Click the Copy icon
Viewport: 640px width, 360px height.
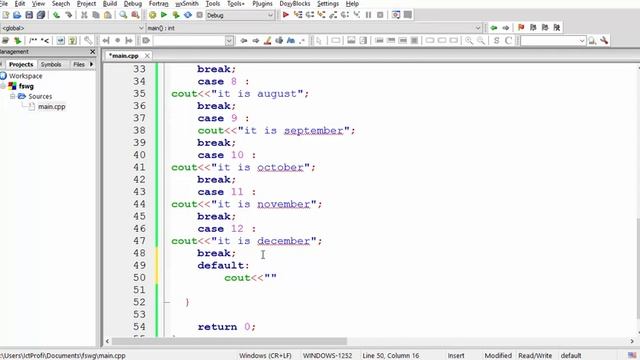coord(96,15)
